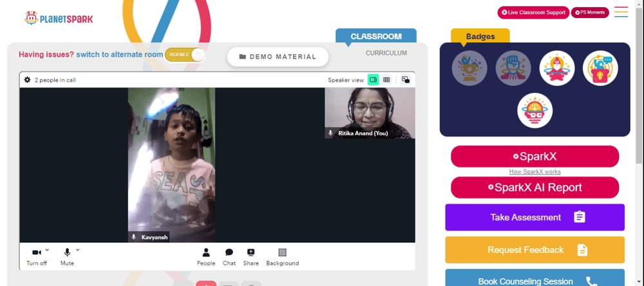Turn off the camera
The width and height of the screenshot is (644, 286).
[37, 257]
